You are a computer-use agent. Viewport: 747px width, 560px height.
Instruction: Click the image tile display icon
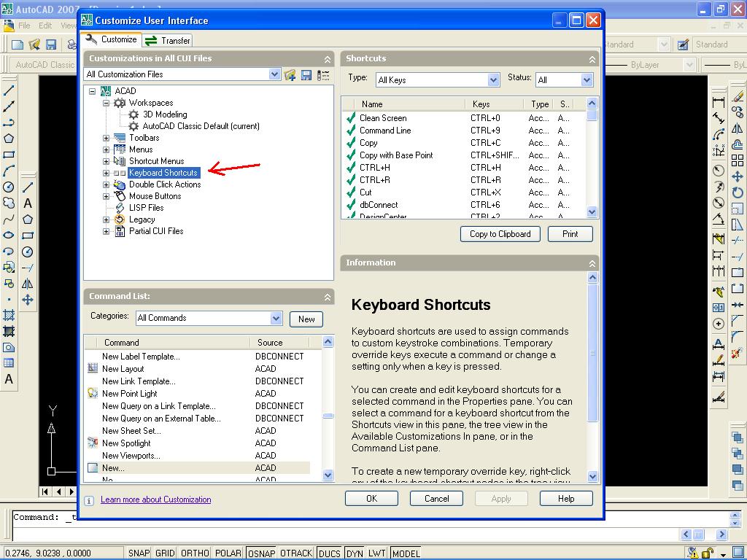[x=323, y=75]
